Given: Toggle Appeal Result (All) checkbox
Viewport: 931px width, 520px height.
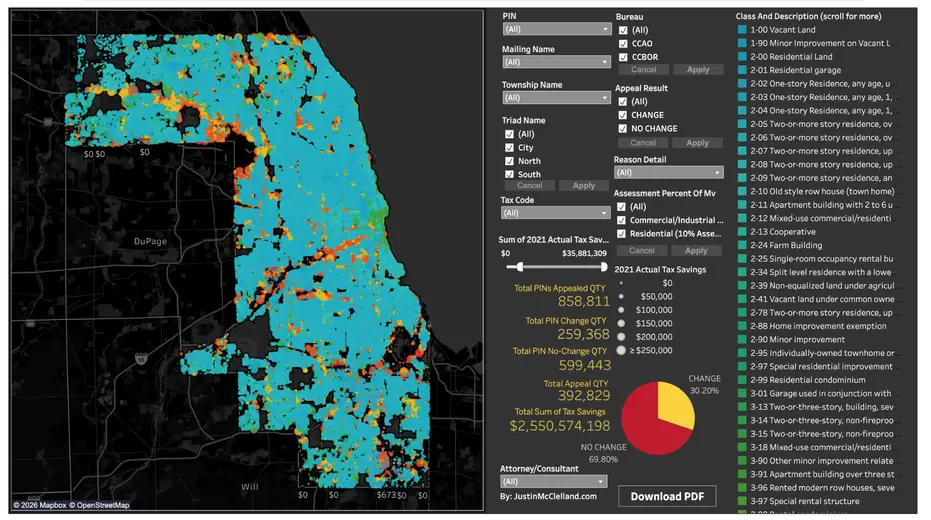Looking at the screenshot, I should pyautogui.click(x=623, y=102).
